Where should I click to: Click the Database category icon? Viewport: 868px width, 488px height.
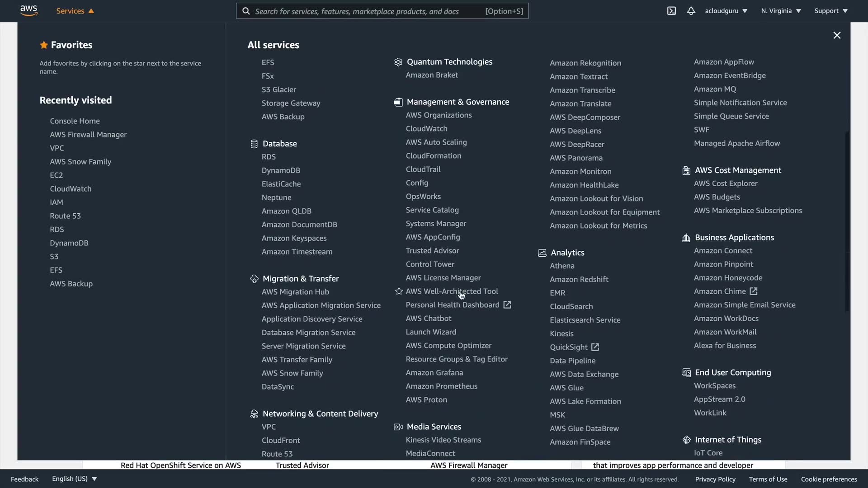(254, 144)
